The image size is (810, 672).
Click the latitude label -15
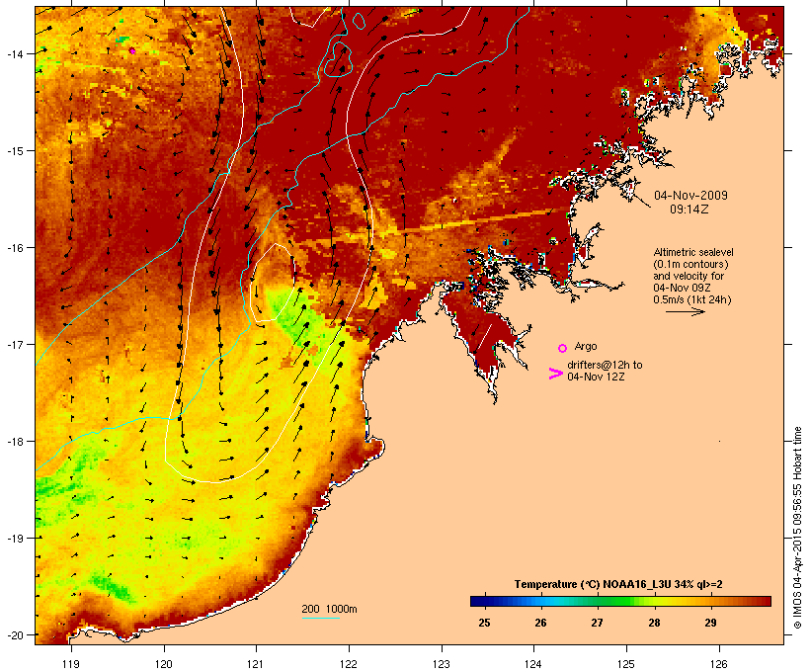point(14,151)
